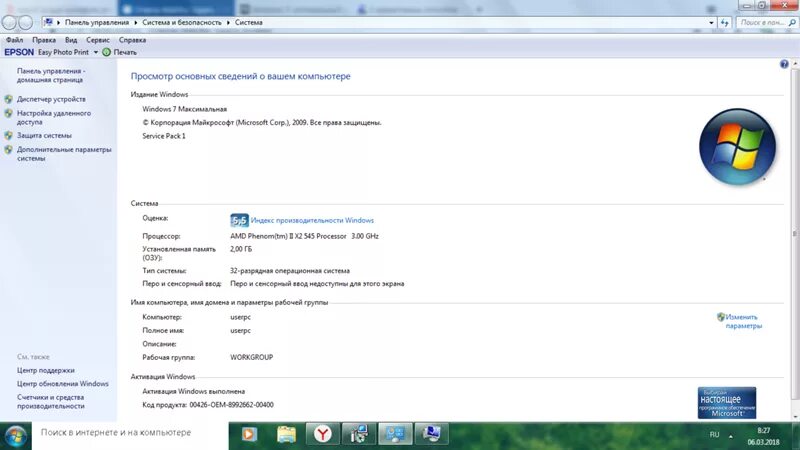Expand dropdown arrow after Система и безопасность
This screenshot has width=800, height=450.
[x=228, y=22]
